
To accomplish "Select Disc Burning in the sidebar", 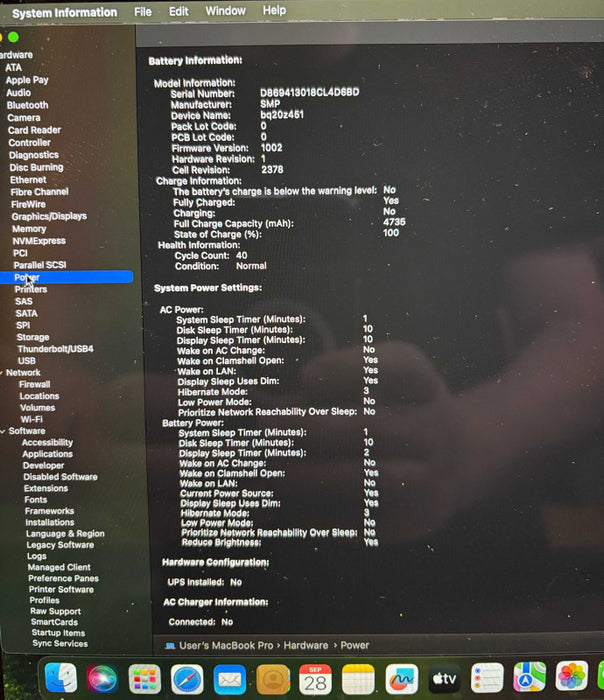I will point(37,167).
